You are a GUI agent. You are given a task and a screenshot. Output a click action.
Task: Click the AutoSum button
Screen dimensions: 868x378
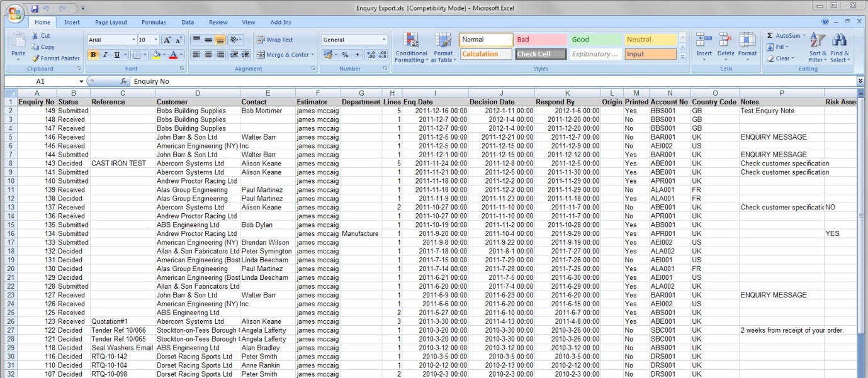click(786, 36)
